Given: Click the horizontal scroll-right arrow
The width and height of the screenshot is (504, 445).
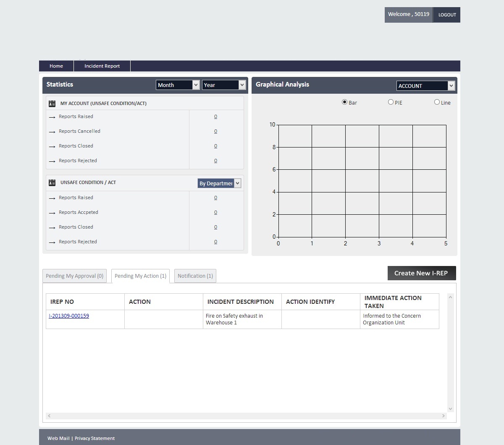Looking at the screenshot, I should point(444,416).
